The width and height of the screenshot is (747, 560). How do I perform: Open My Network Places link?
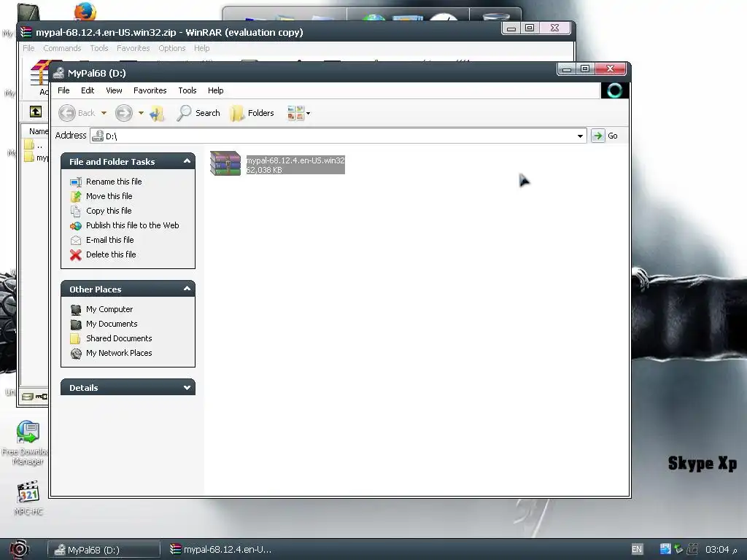[x=119, y=353]
